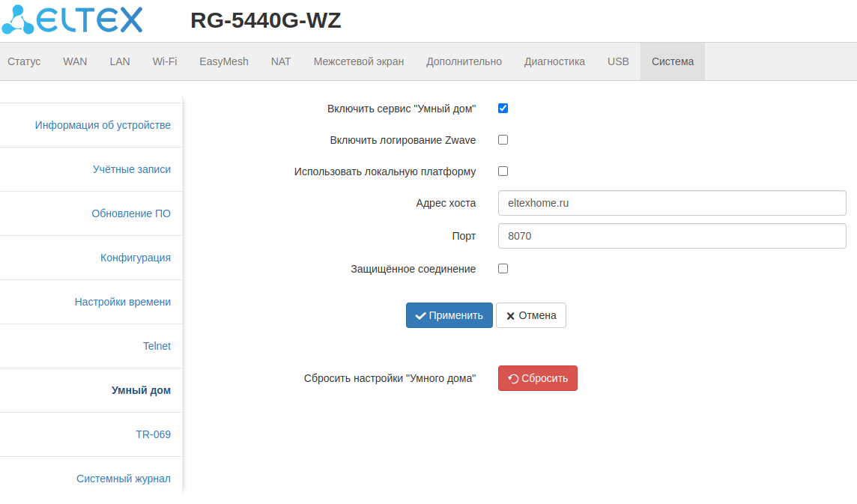Open "Информация об устройстве" sidebar link
The width and height of the screenshot is (857, 504).
click(103, 125)
